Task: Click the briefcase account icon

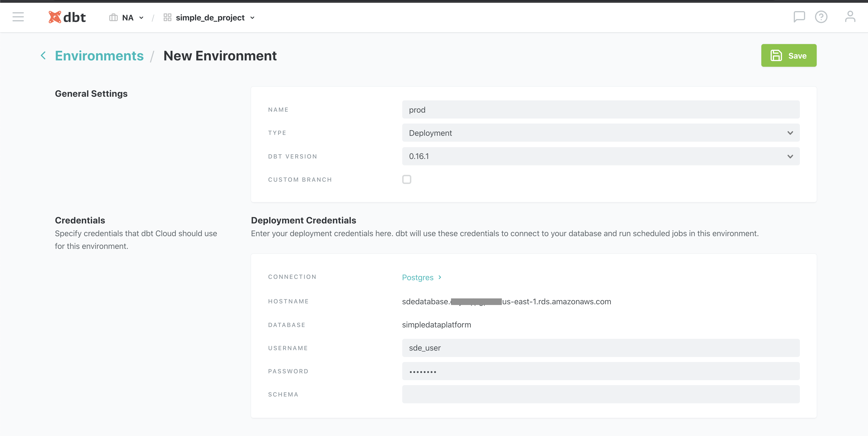Action: click(113, 17)
